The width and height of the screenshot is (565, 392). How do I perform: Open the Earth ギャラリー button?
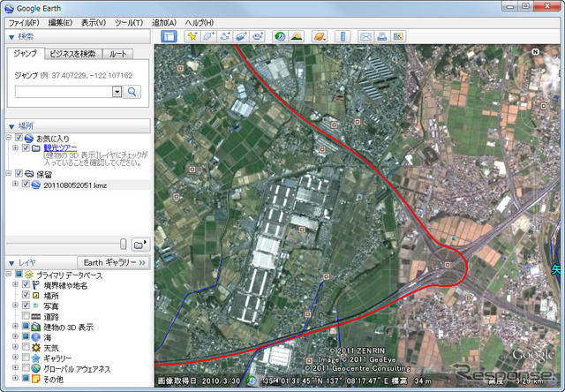click(114, 262)
